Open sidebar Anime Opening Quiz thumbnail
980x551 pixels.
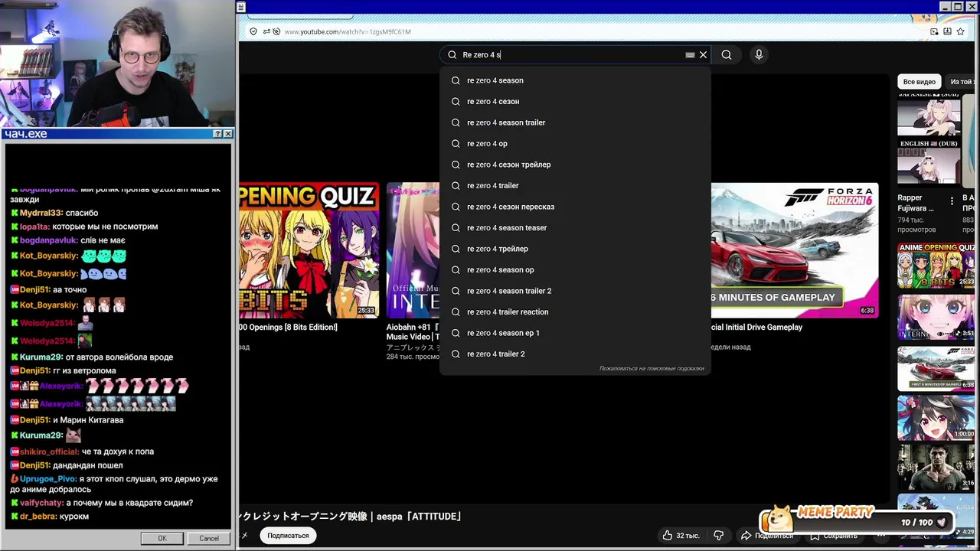(x=936, y=266)
